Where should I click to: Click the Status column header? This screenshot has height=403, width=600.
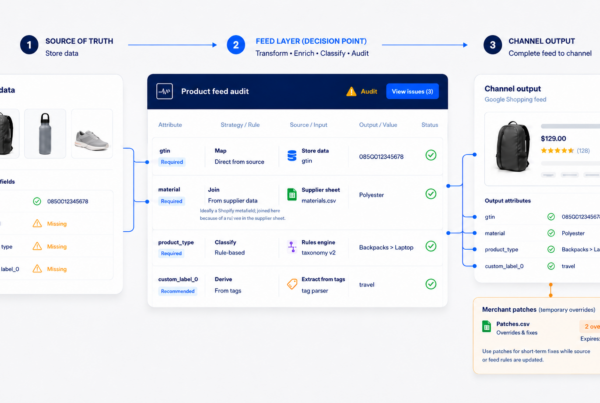coord(430,125)
